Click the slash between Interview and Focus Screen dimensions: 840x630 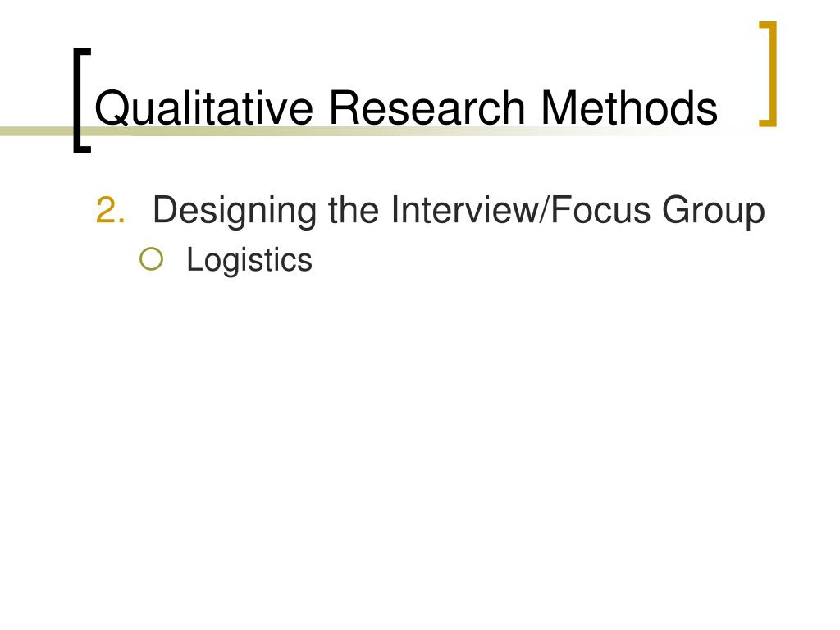546,209
